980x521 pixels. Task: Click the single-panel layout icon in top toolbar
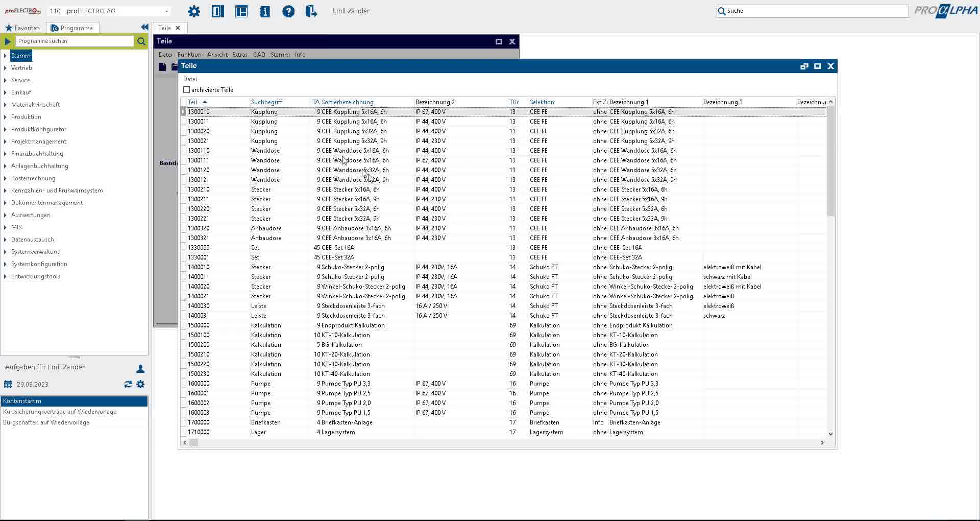pyautogui.click(x=218, y=11)
